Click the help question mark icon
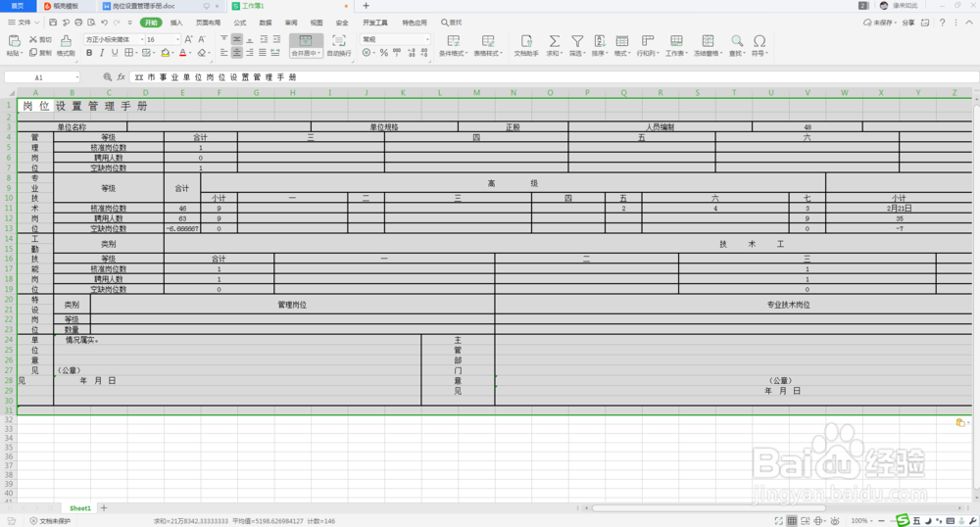980x527 pixels. (x=943, y=23)
